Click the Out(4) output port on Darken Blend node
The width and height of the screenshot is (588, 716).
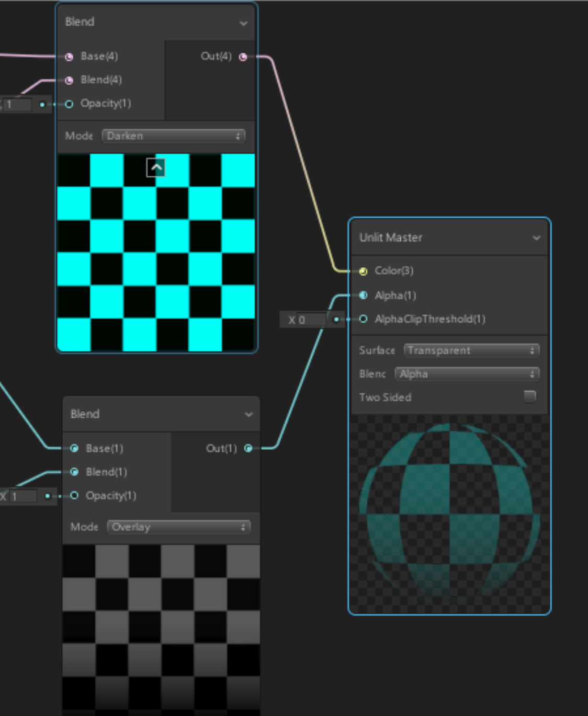click(243, 56)
